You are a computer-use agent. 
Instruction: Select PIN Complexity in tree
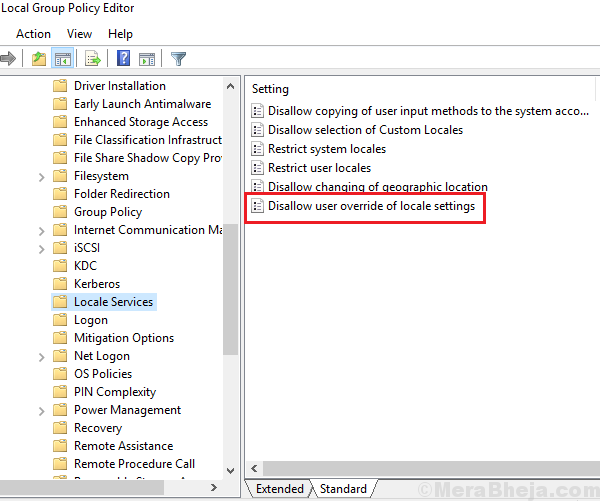[115, 392]
